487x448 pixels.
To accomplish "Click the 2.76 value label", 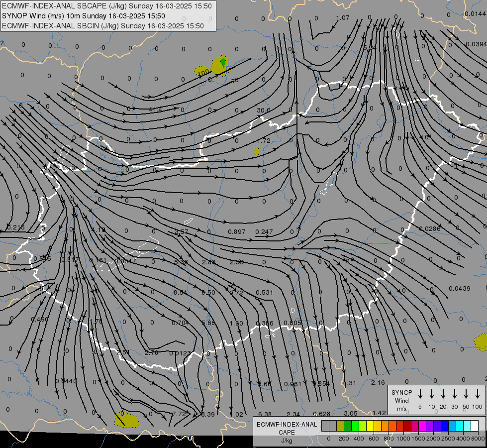I will [x=152, y=353].
